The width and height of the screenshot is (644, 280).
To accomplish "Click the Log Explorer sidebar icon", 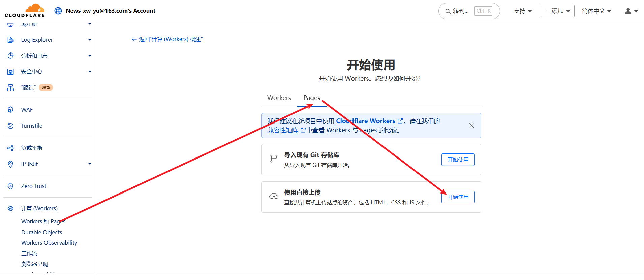I will point(11,40).
